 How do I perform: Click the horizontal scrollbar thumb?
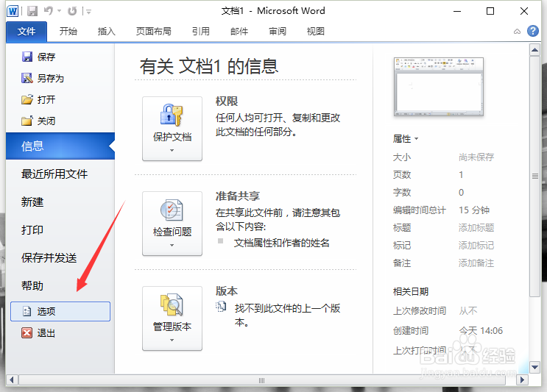[x=261, y=379]
